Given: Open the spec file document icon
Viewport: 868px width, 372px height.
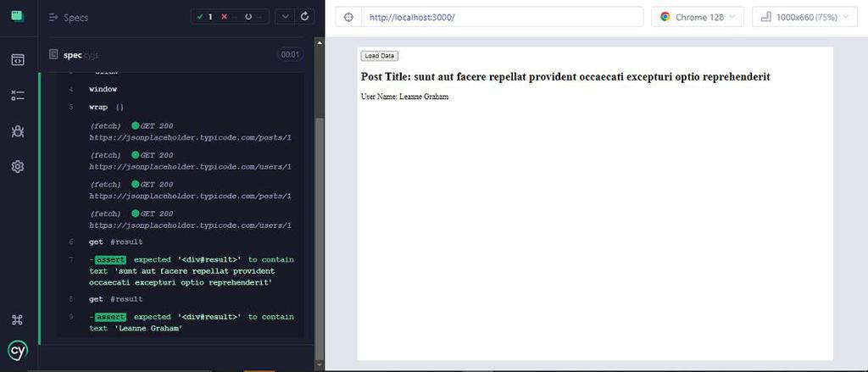Looking at the screenshot, I should point(53,54).
